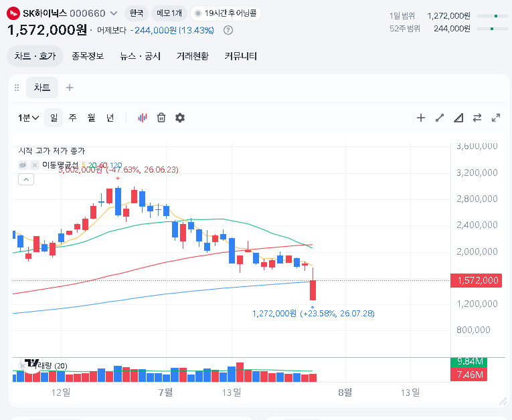Image resolution: width=512 pixels, height=420 pixels.
Task: Open the 커뮤니티 tab
Action: pos(241,56)
